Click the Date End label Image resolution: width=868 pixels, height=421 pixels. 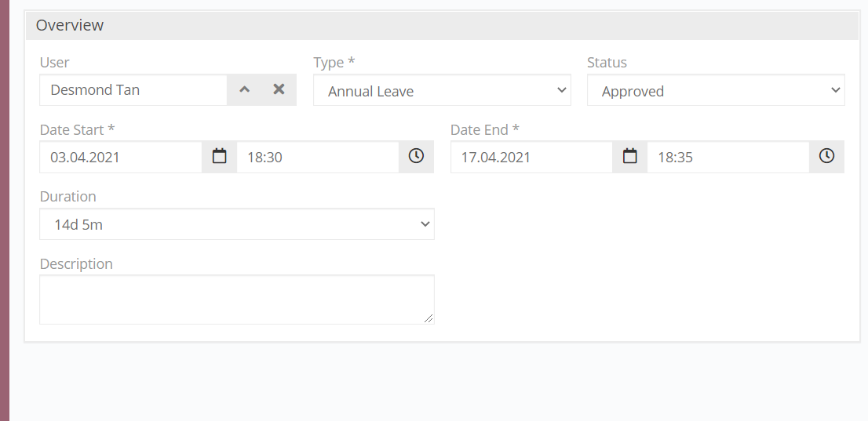pyautogui.click(x=484, y=129)
